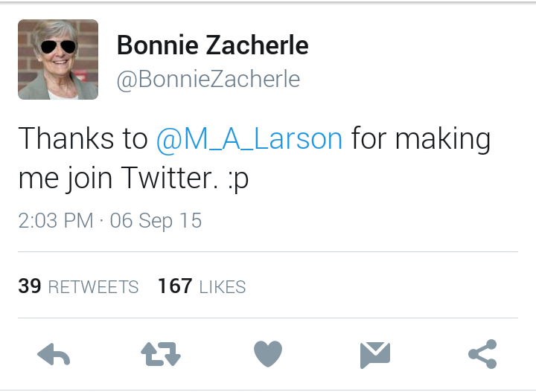Screen dimensions: 536x392
Task: View the 167 likes count number
Action: pos(174,286)
